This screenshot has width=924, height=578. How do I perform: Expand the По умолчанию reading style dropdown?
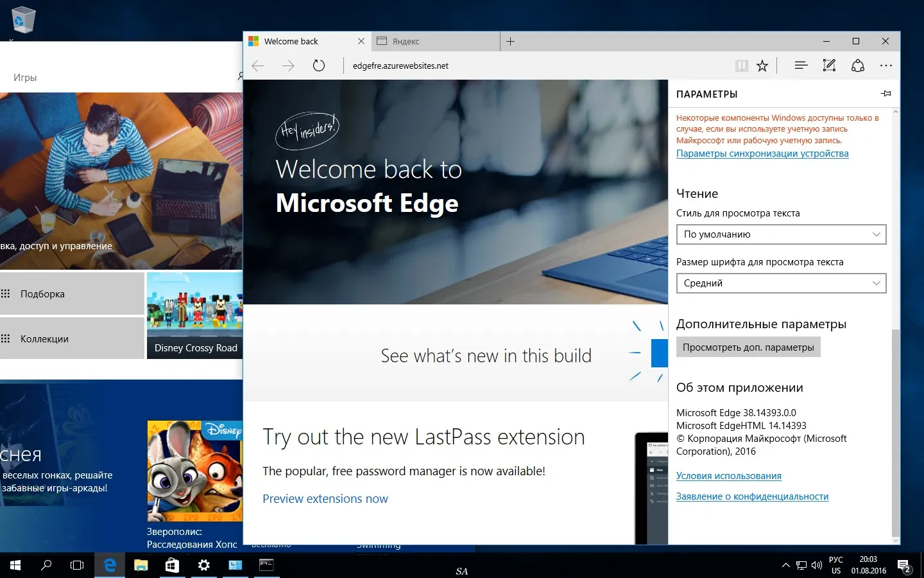[x=781, y=234]
